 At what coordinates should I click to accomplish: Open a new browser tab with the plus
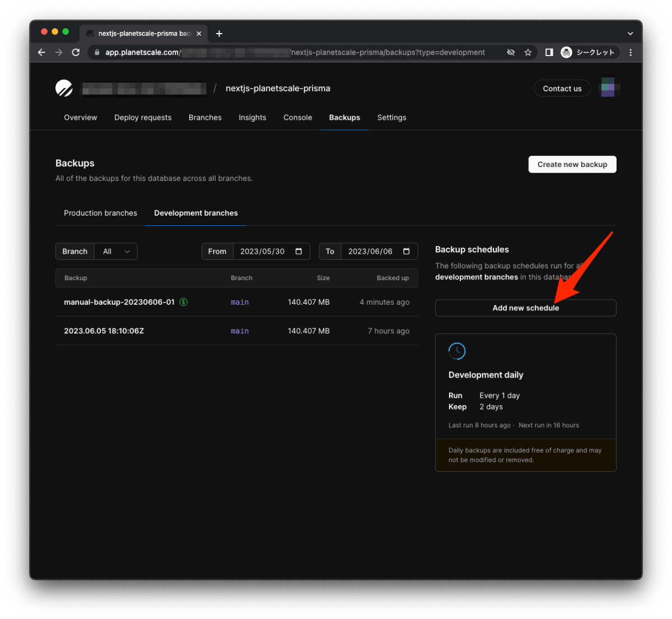(x=219, y=34)
